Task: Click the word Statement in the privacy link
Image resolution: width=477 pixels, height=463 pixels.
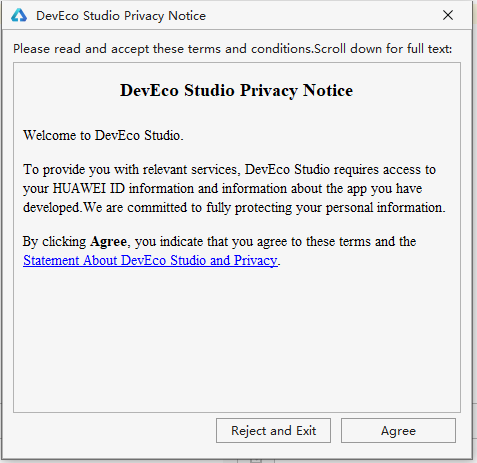Action: [51, 260]
